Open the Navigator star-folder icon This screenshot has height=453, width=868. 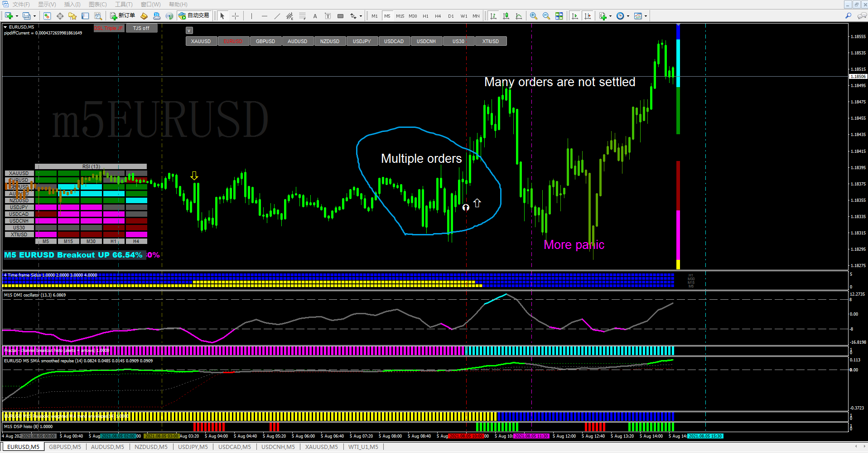[72, 16]
